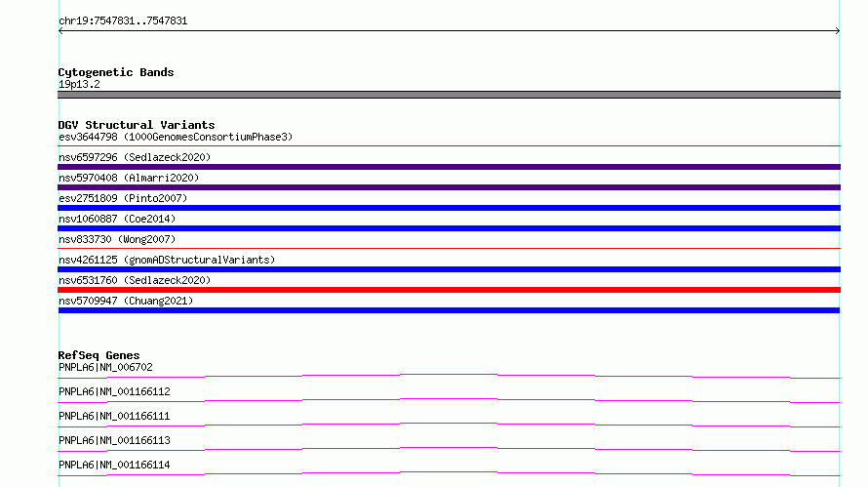Open PNPLA6|NM_001166112 transcript label

[x=114, y=391]
